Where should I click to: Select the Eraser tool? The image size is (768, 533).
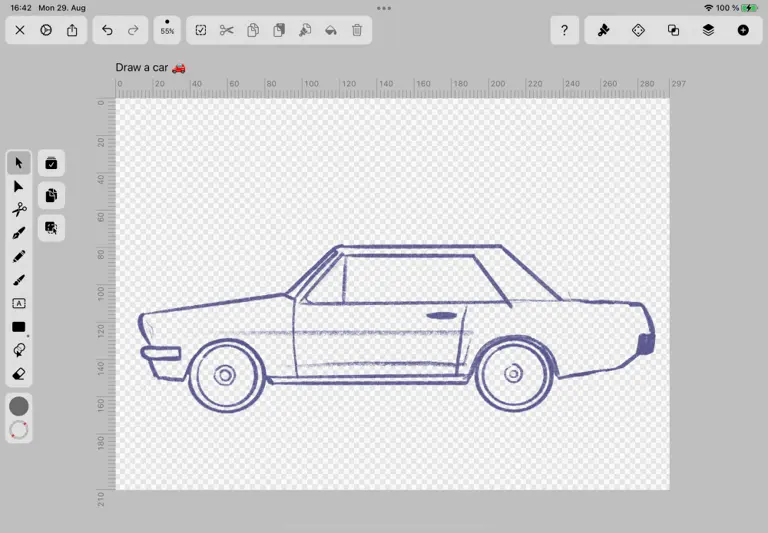coord(19,374)
